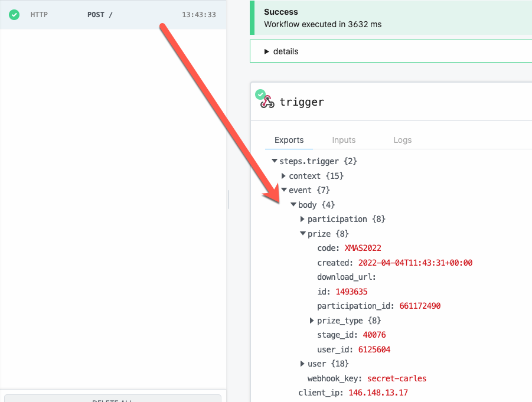Collapse the prize {8} node
The image size is (532, 402).
tap(303, 234)
